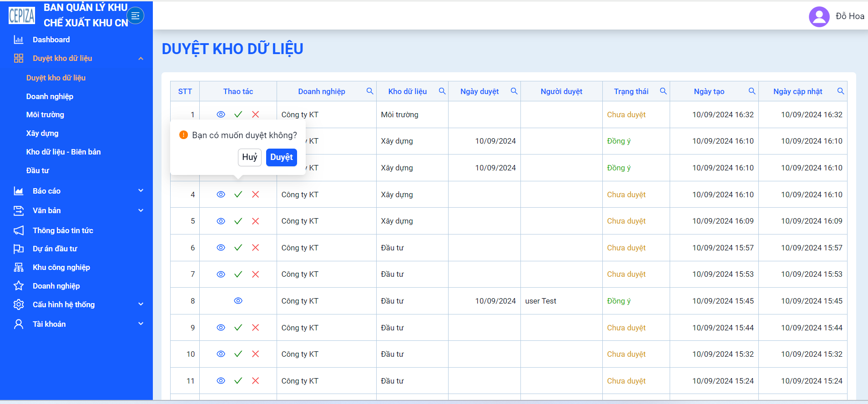Collapse the Duyệt kho dữ liệu menu chevron
This screenshot has height=404, width=868.
pos(141,59)
